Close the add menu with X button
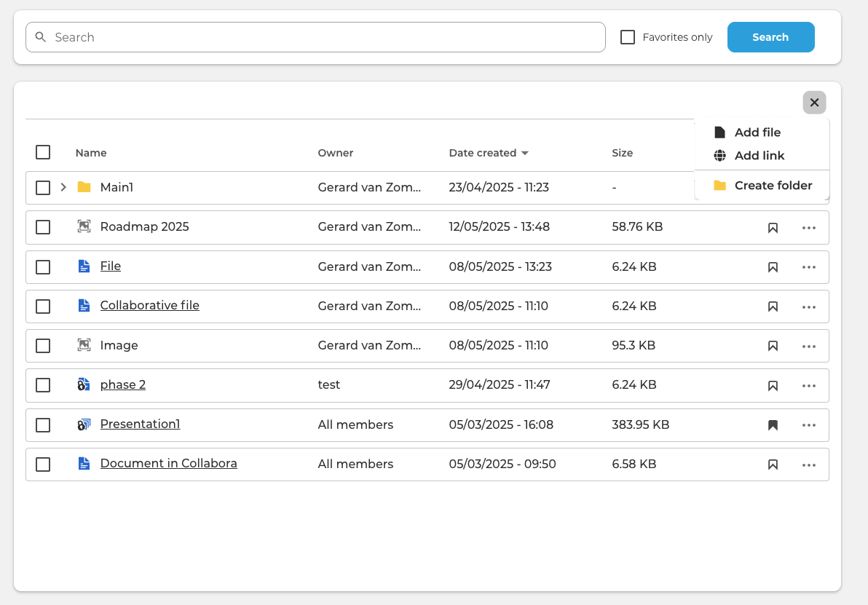 (x=814, y=103)
